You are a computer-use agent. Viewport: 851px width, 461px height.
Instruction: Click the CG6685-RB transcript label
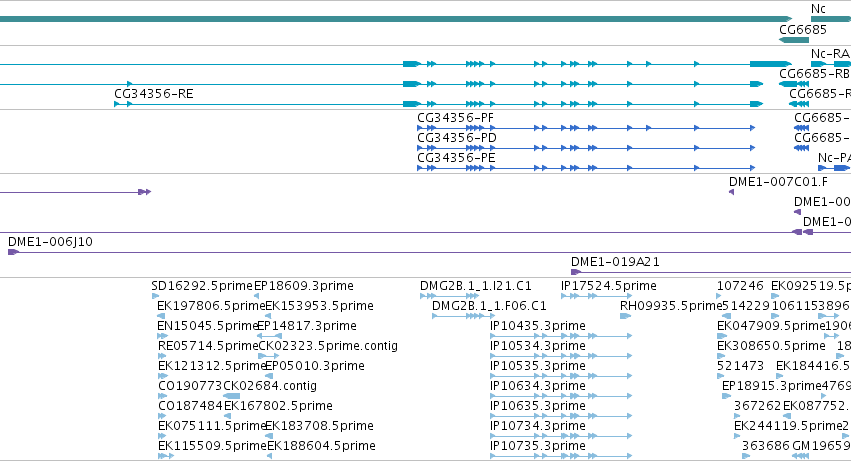[x=814, y=74]
